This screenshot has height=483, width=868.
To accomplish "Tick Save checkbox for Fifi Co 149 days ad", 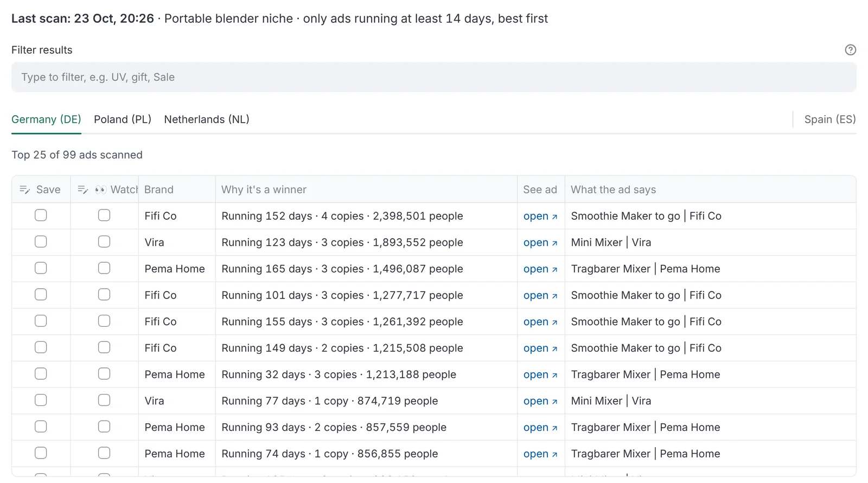I will click(x=41, y=347).
